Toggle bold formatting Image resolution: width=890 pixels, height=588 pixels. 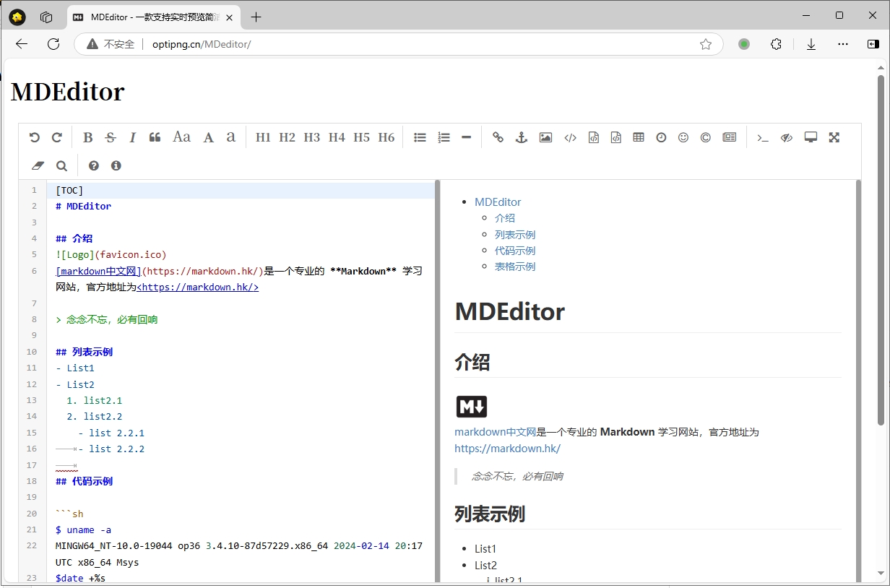click(87, 137)
